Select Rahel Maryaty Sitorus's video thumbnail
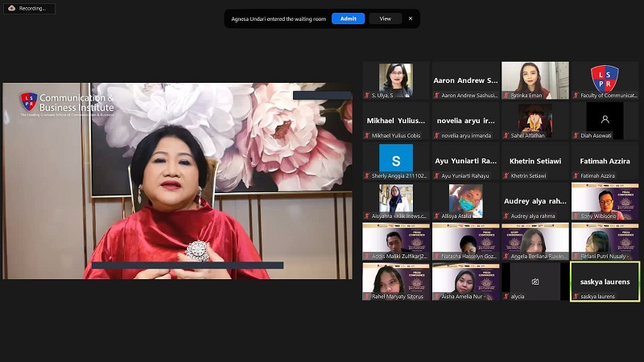The height and width of the screenshot is (362, 644). (395, 280)
